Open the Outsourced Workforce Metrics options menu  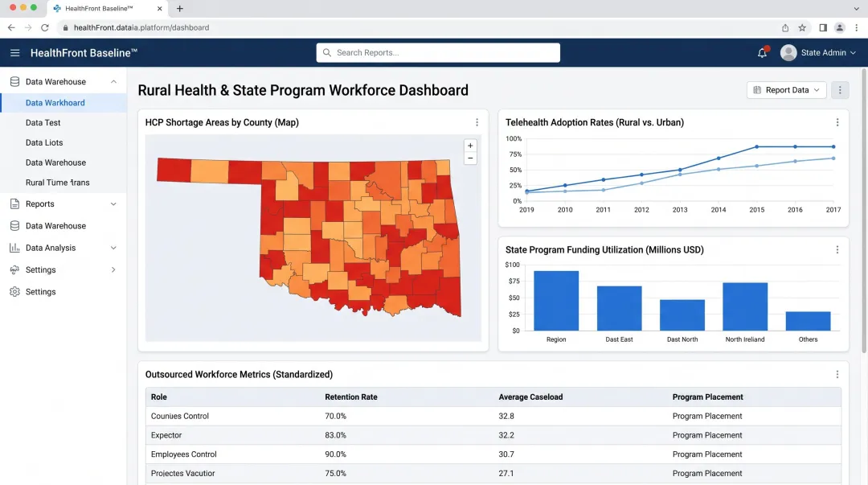pyautogui.click(x=837, y=374)
